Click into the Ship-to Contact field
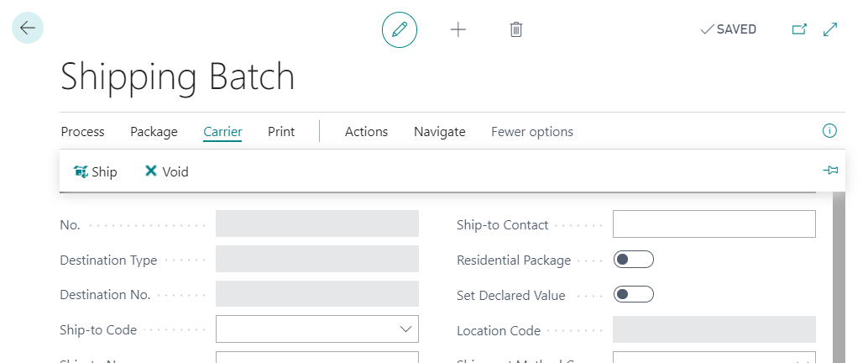 (714, 224)
